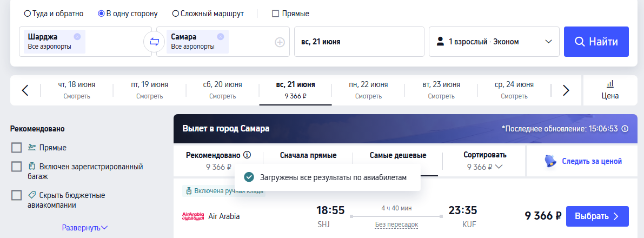Image resolution: width=644 pixels, height=238 pixels.
Task: Click info icon beside last update time
Action: click(625, 129)
